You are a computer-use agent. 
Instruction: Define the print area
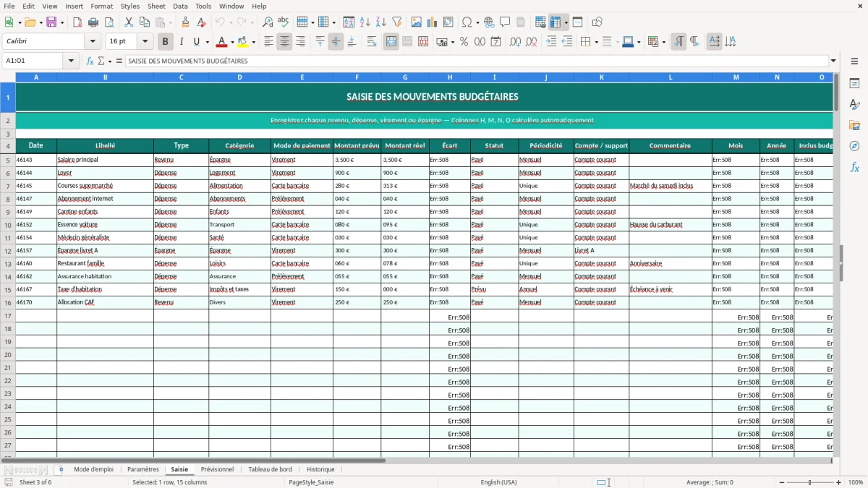(540, 22)
